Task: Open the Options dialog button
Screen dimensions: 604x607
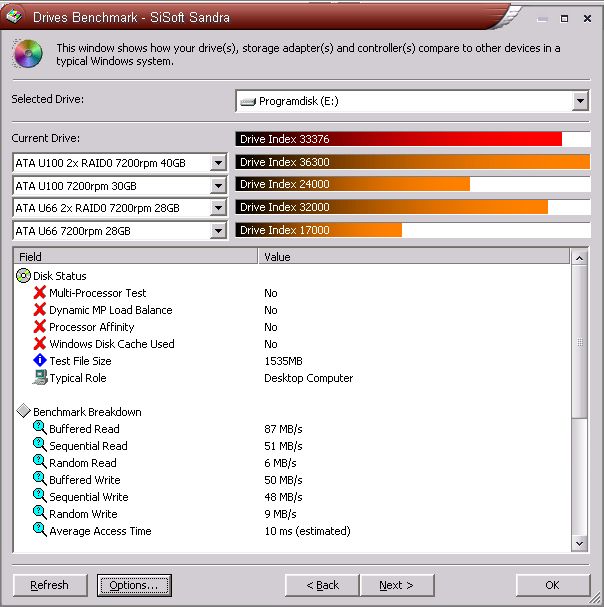Action: coord(134,585)
